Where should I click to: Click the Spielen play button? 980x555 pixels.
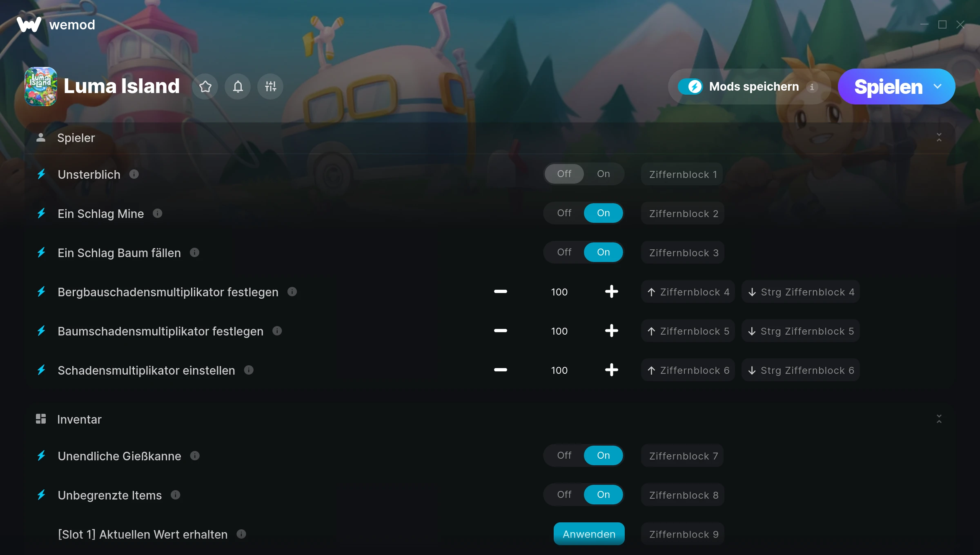888,87
